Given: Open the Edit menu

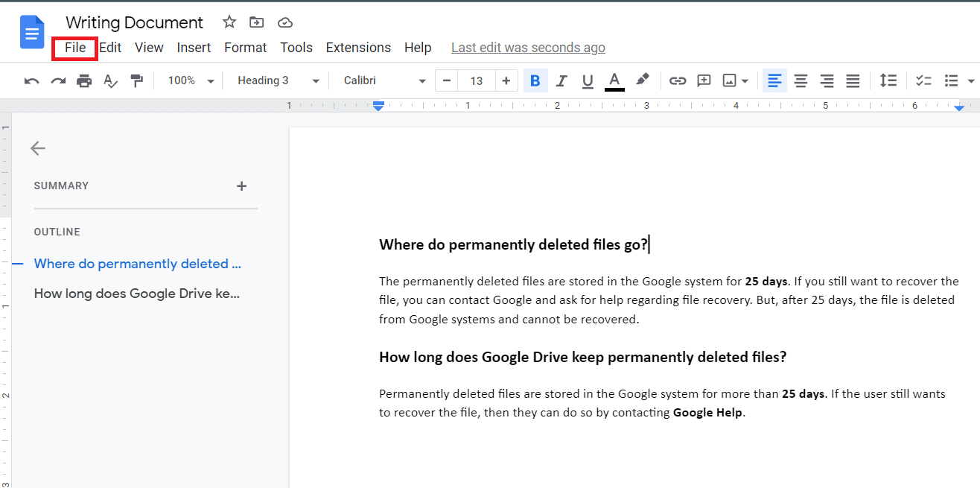Looking at the screenshot, I should point(110,48).
